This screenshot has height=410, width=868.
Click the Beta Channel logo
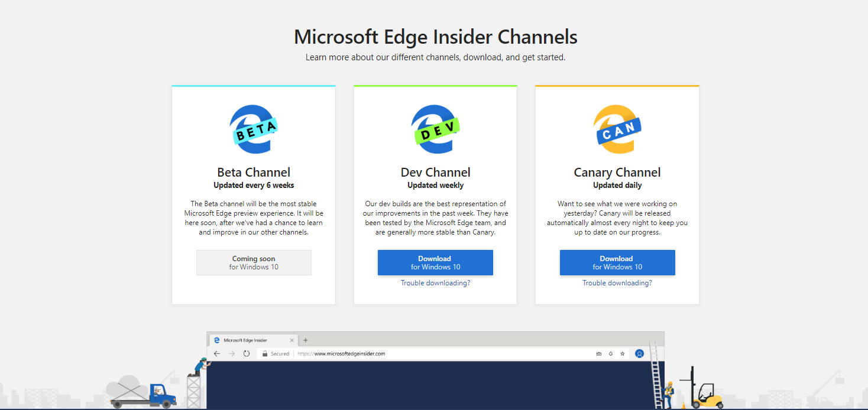point(254,129)
